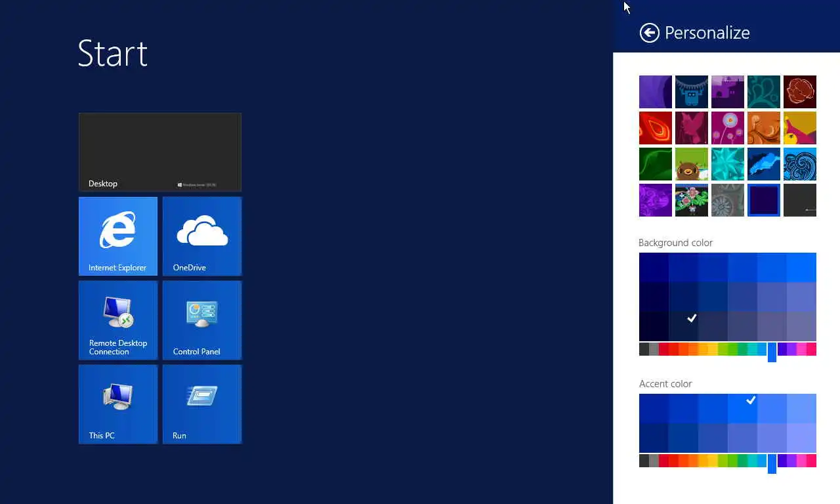Choose the dark red scribbled rose thumbnail
The image size is (840, 504).
point(800,92)
